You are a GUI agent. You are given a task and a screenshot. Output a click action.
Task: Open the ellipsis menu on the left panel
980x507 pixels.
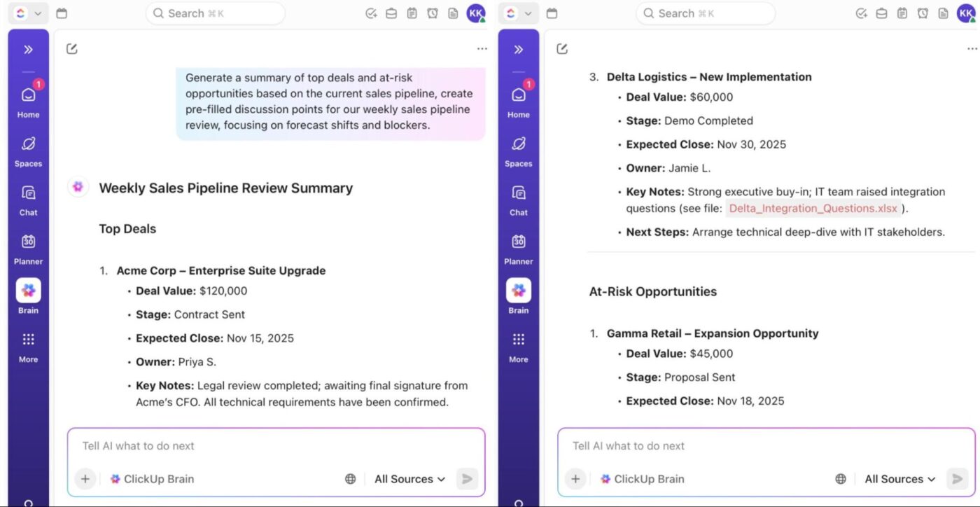point(482,48)
